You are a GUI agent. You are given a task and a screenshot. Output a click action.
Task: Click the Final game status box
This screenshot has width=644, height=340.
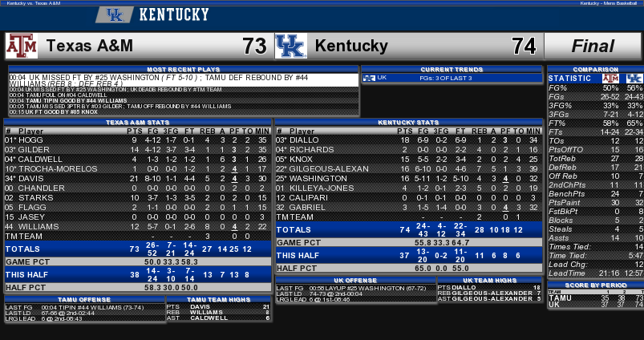point(593,46)
